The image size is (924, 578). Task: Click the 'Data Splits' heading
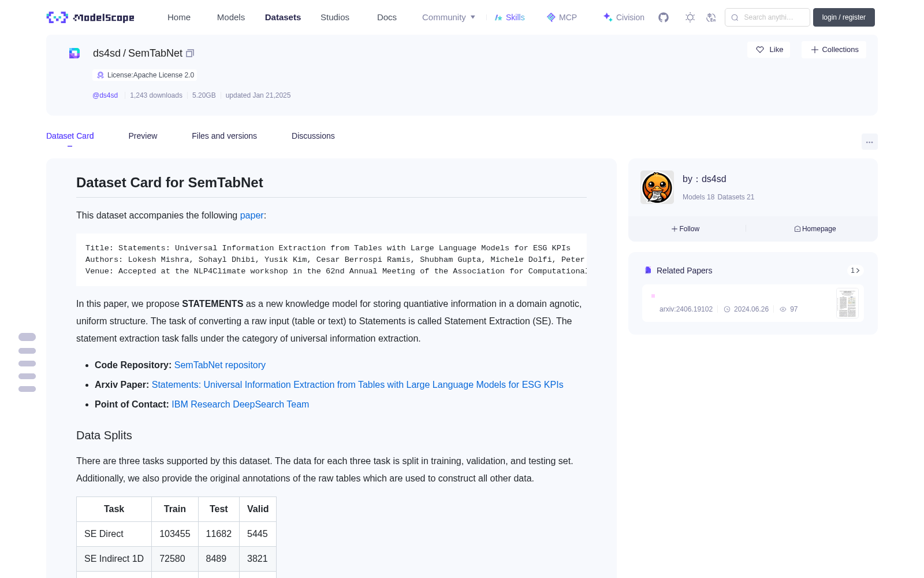click(x=104, y=435)
